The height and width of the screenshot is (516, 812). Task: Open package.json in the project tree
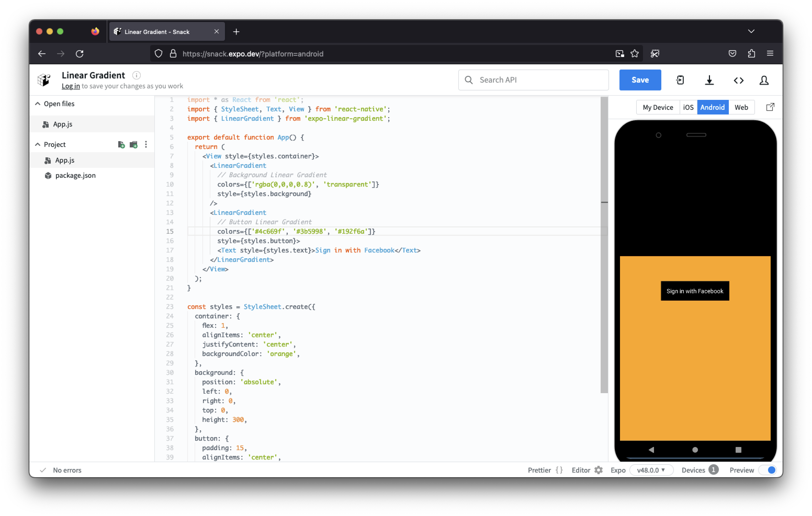(75, 175)
